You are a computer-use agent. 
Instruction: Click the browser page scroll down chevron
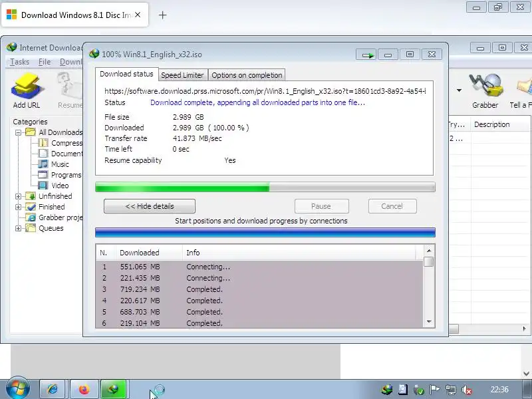526,374
